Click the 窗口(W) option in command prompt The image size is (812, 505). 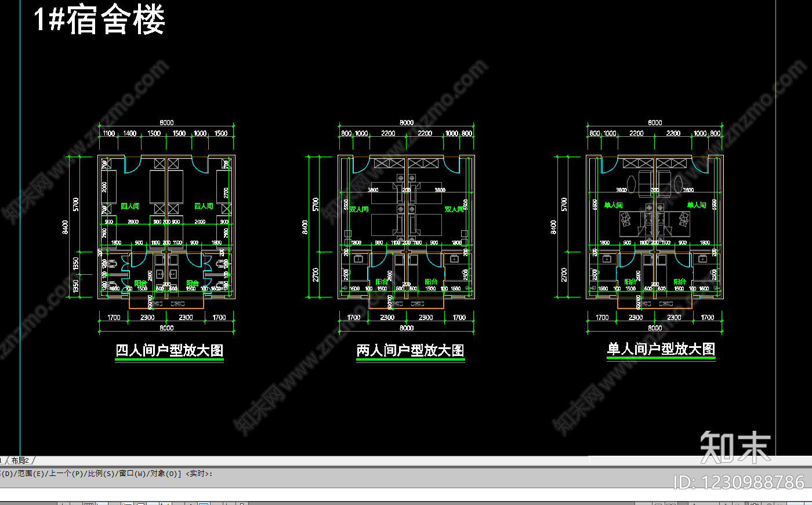pyautogui.click(x=133, y=474)
